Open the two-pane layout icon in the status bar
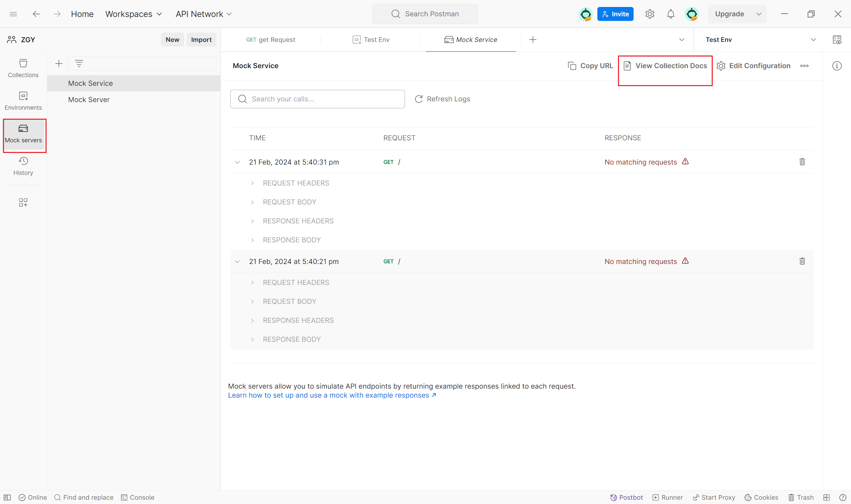This screenshot has width=851, height=504. coord(826,497)
